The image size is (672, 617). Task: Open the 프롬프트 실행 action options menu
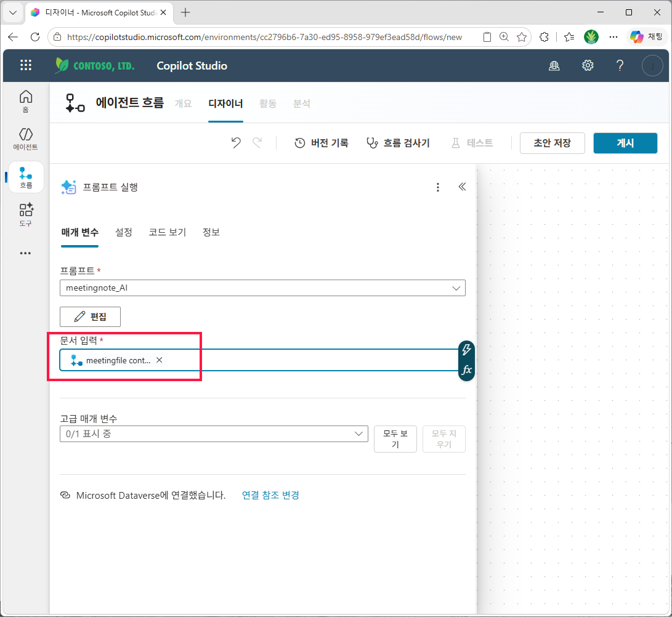point(437,187)
